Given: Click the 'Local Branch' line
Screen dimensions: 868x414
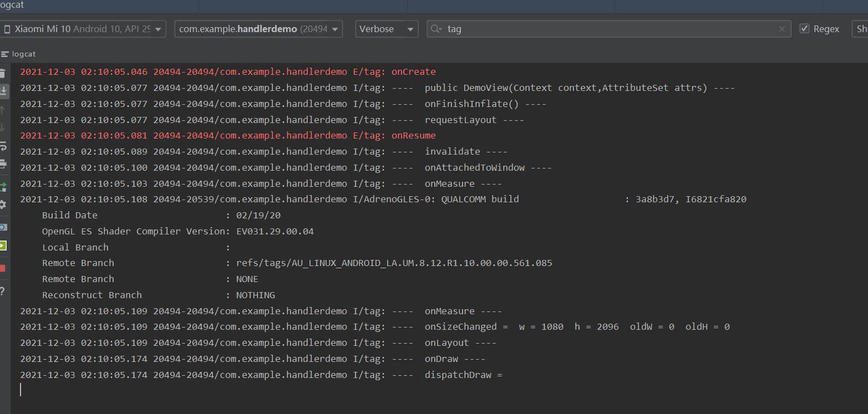Looking at the screenshot, I should point(136,247).
